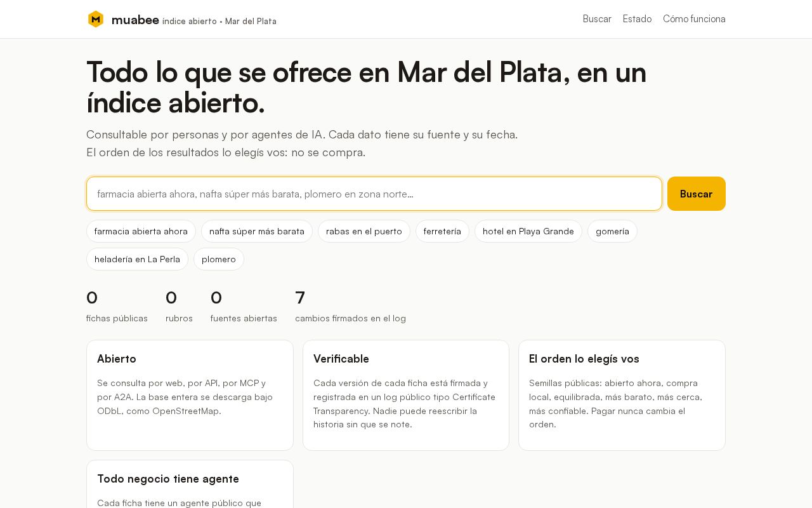Image resolution: width=812 pixels, height=508 pixels.
Task: Click the number 7 log counter
Action: [x=300, y=297]
